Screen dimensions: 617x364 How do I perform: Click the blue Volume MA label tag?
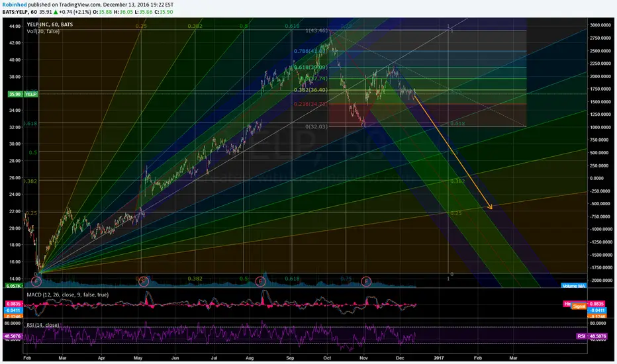click(574, 286)
